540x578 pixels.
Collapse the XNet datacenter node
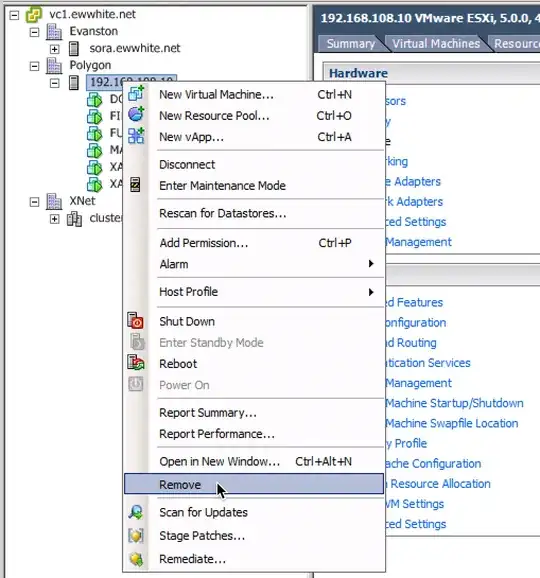click(x=34, y=202)
